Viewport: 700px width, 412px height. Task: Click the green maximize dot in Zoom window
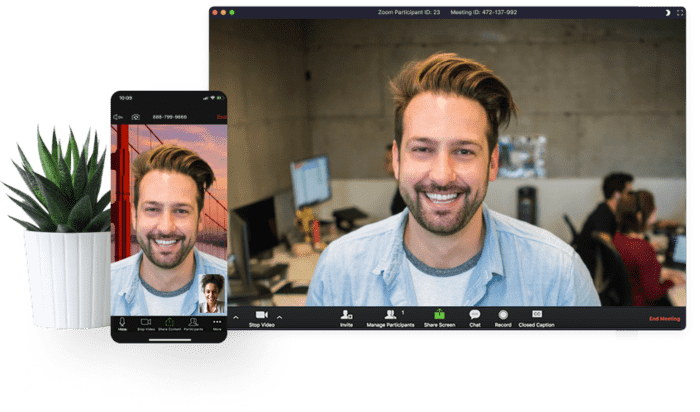pos(232,12)
